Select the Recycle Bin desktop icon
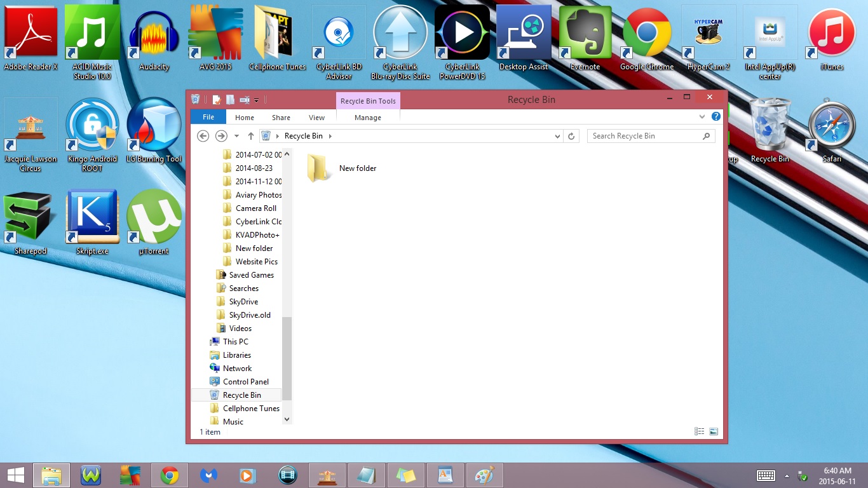Viewport: 868px width, 488px height. (770, 130)
